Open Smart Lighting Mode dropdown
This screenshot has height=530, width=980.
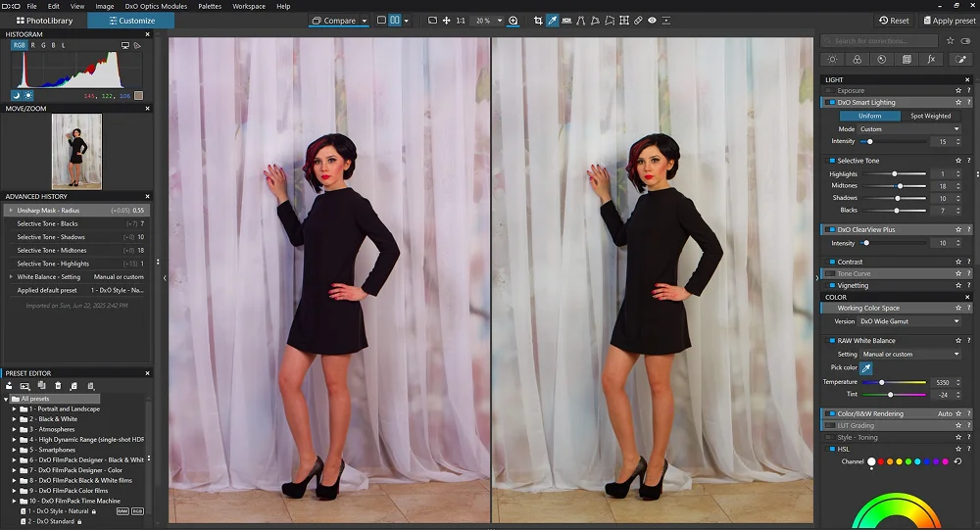[x=909, y=129]
